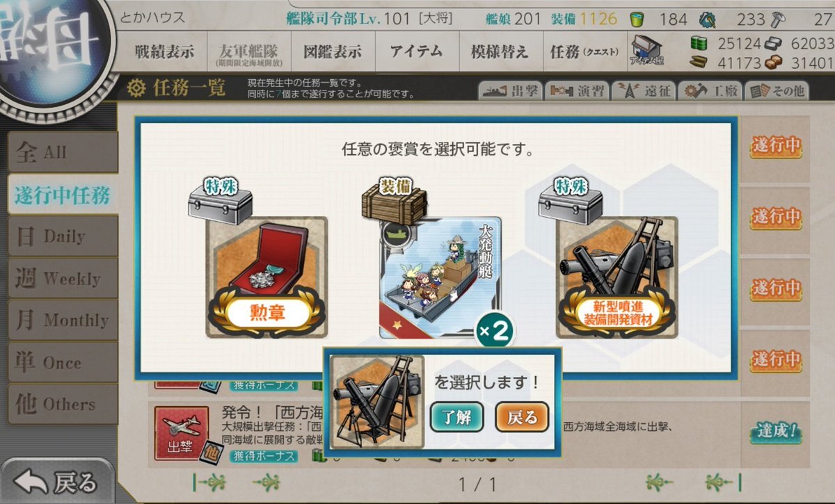Pick the 新型噴進装備開発資材 reward

(x=617, y=277)
